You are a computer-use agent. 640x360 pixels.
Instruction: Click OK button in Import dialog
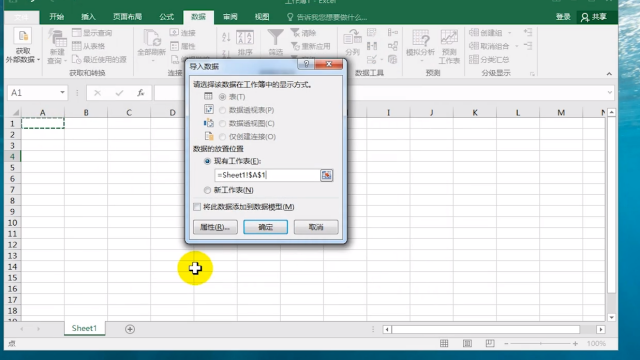[265, 227]
